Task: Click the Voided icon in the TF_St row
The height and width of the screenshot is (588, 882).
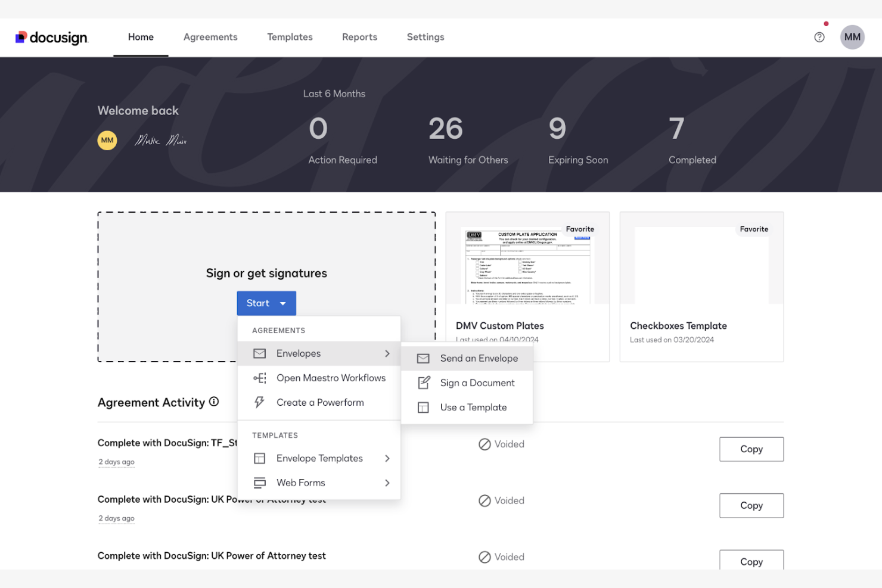Action: point(485,444)
